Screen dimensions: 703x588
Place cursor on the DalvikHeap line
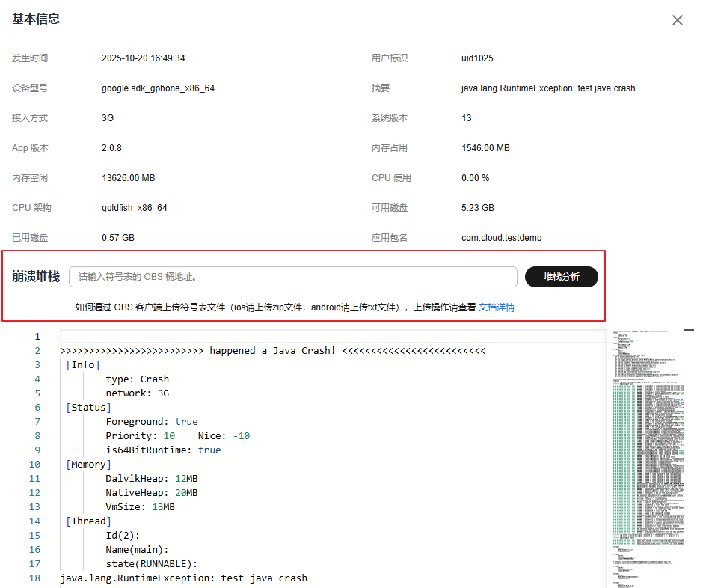pyautogui.click(x=151, y=479)
